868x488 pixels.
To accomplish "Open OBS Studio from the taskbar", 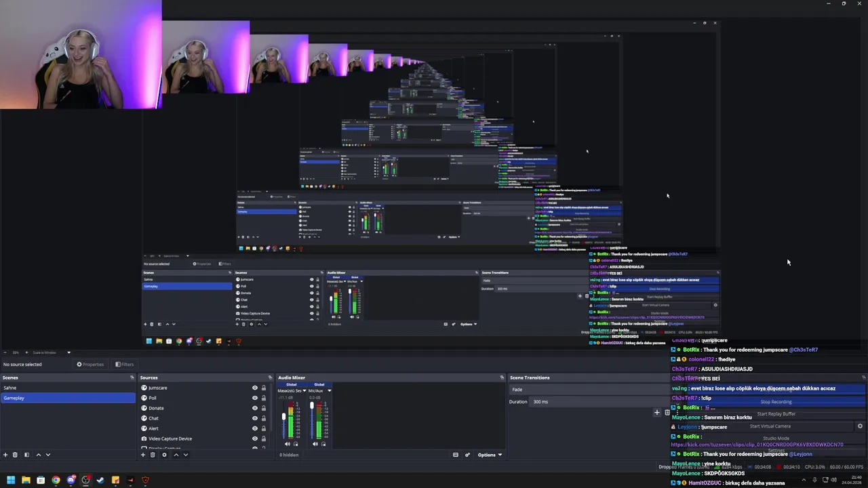I will [85, 480].
